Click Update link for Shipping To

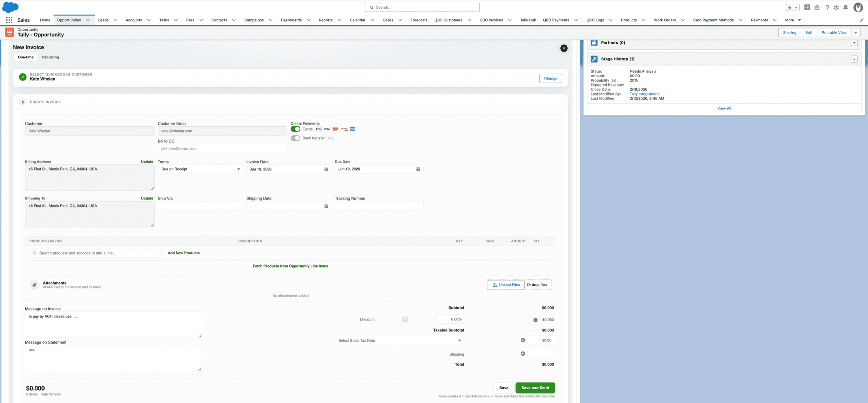click(147, 199)
